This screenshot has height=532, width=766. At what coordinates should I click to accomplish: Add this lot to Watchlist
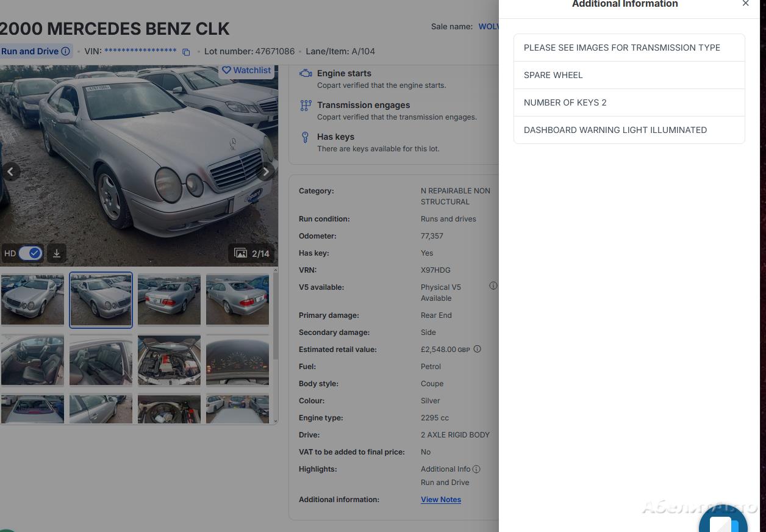pos(246,70)
